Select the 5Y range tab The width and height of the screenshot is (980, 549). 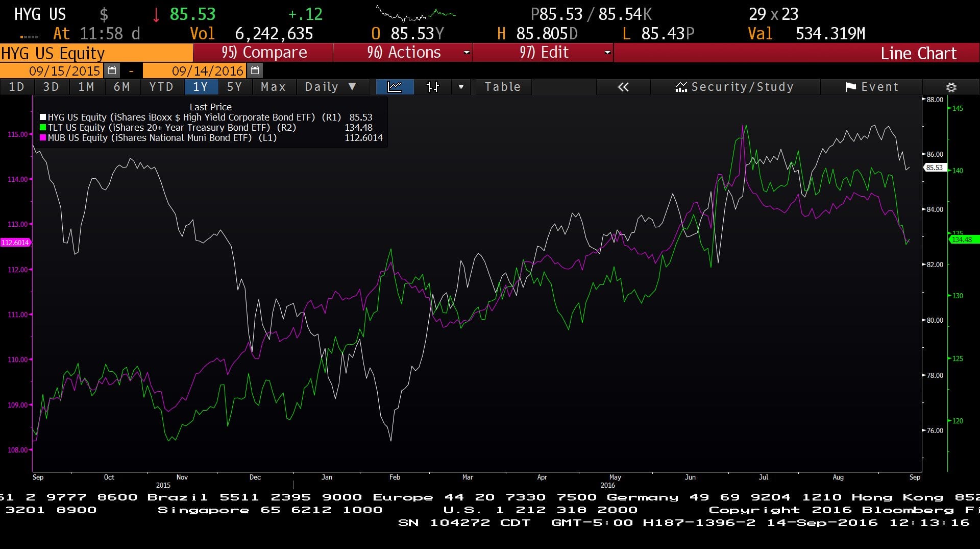[x=235, y=87]
